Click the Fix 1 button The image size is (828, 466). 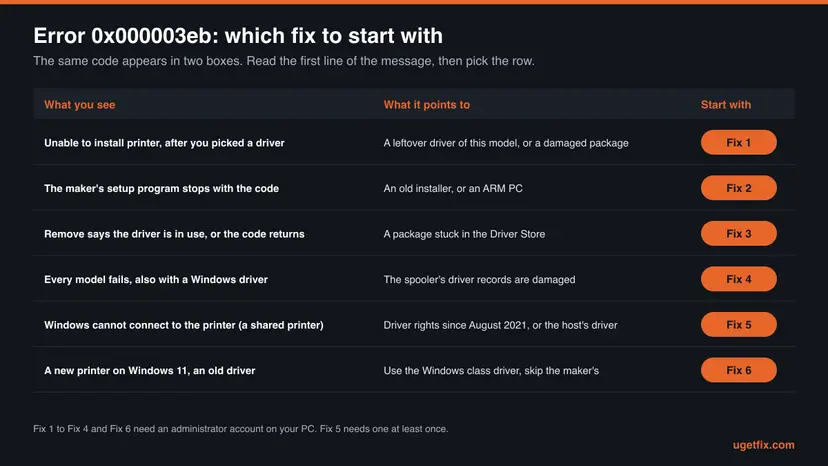[738, 143]
